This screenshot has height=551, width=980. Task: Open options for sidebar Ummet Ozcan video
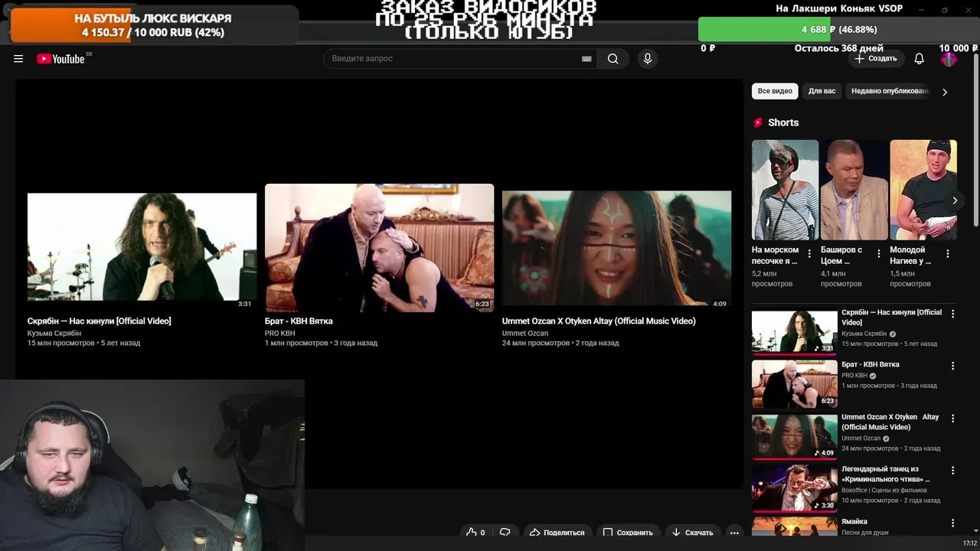(952, 419)
